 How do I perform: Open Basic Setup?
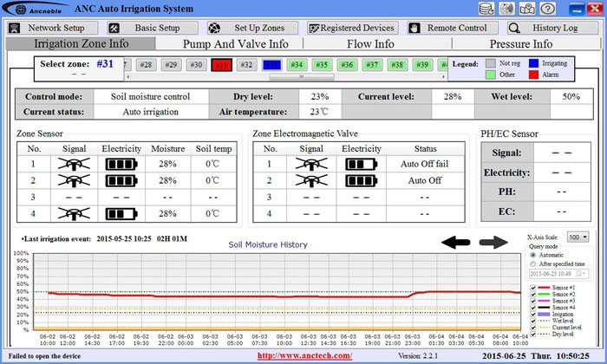(x=153, y=28)
